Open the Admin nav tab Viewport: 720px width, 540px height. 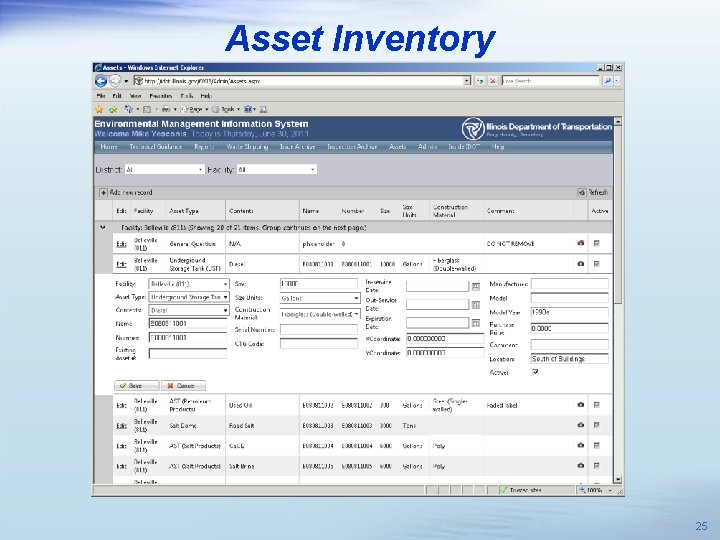(x=427, y=146)
